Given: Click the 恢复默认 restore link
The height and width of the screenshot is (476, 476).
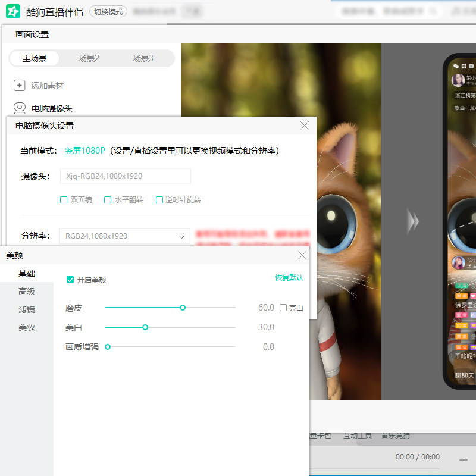Looking at the screenshot, I should pyautogui.click(x=289, y=277).
